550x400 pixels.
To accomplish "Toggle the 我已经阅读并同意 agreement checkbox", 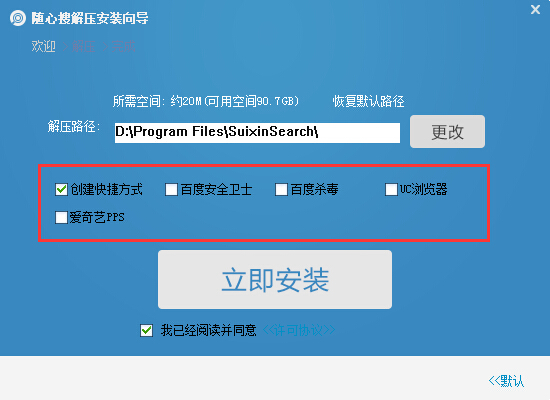I will click(x=146, y=330).
